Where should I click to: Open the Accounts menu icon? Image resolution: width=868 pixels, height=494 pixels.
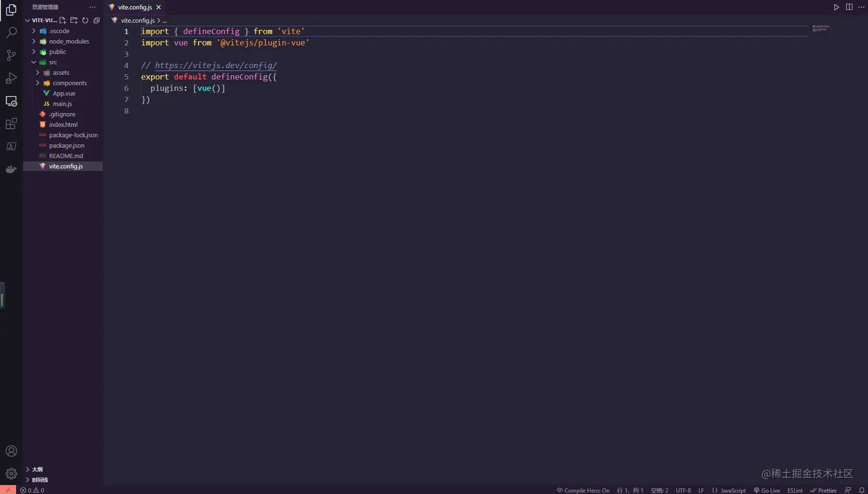coord(11,451)
